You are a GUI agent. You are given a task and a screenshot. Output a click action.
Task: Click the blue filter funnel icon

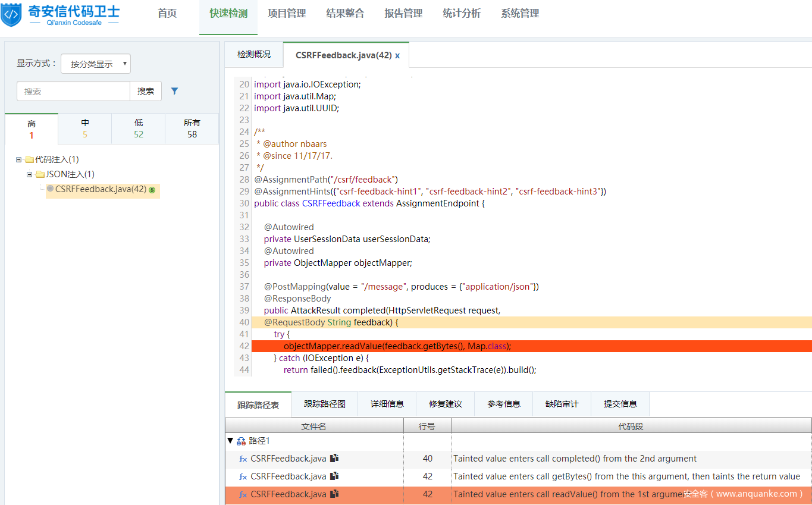[174, 91]
